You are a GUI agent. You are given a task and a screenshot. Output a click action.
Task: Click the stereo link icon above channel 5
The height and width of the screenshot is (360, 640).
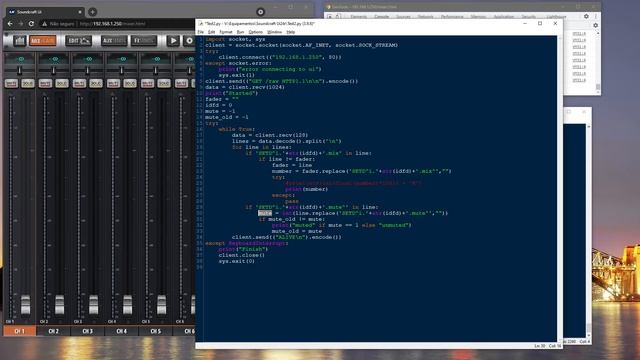tap(156, 59)
